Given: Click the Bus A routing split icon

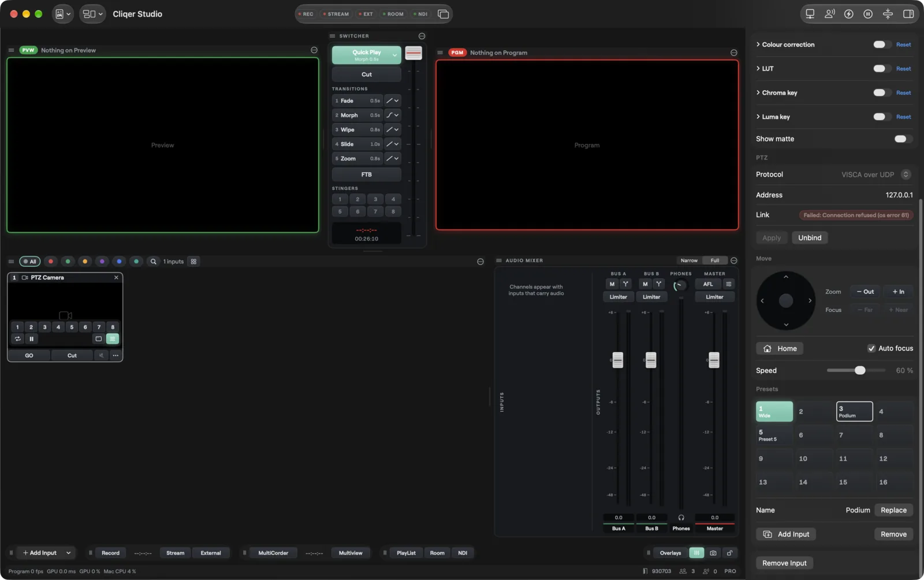Looking at the screenshot, I should pos(625,284).
